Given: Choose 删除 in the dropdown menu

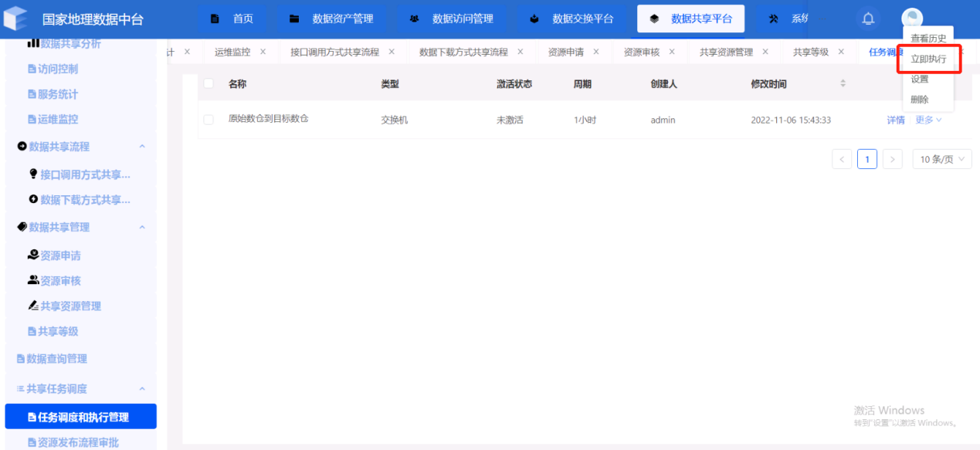Looking at the screenshot, I should click(x=920, y=100).
